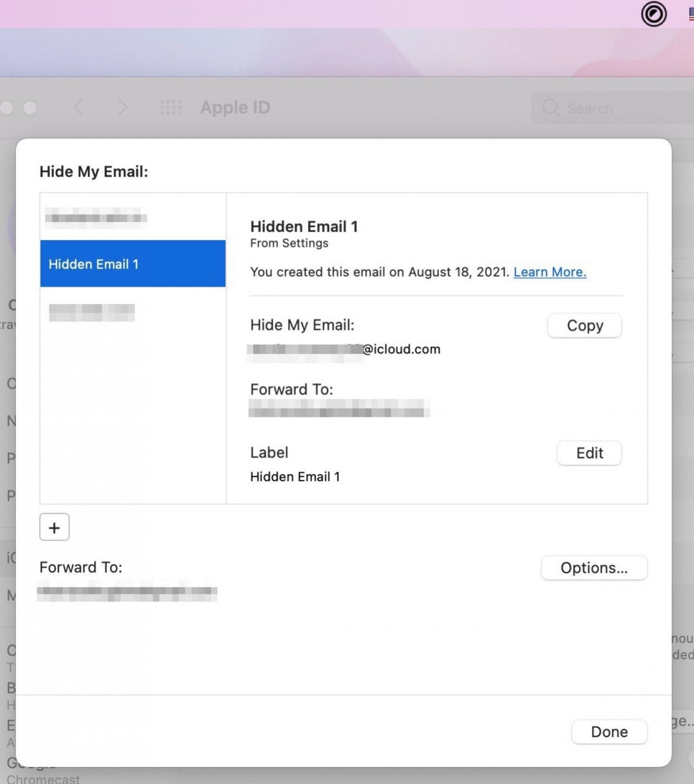Copy the Hide My Email address
This screenshot has height=784, width=694.
tap(584, 326)
